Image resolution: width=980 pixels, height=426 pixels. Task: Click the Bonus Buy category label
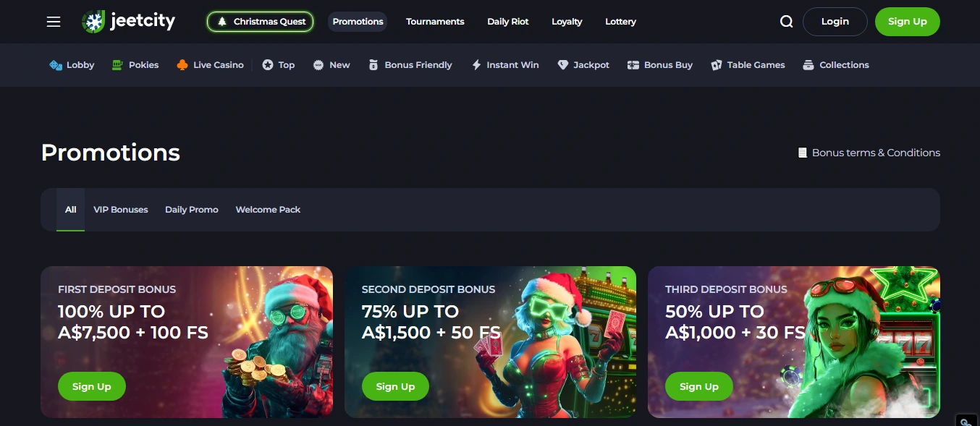tap(668, 65)
